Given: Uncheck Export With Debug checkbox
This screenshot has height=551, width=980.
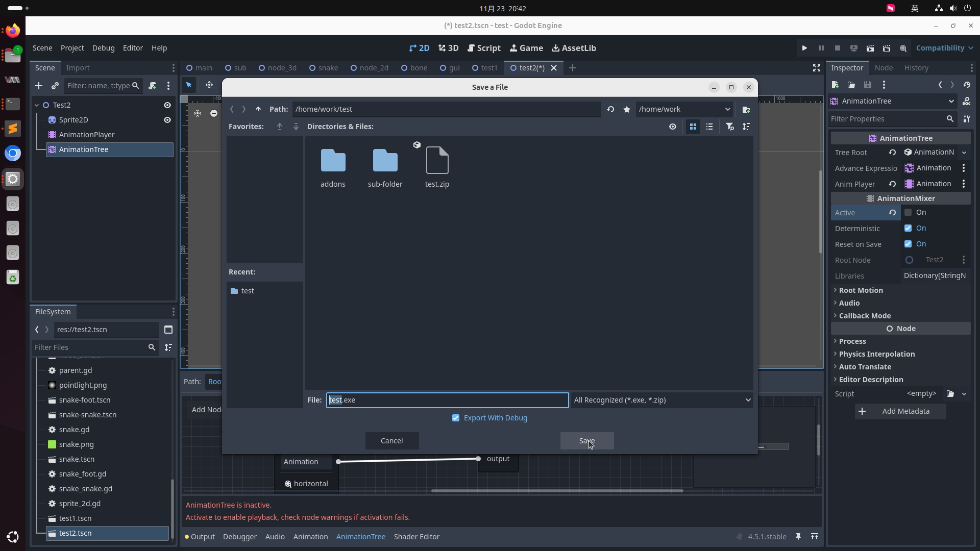Looking at the screenshot, I should 456,418.
